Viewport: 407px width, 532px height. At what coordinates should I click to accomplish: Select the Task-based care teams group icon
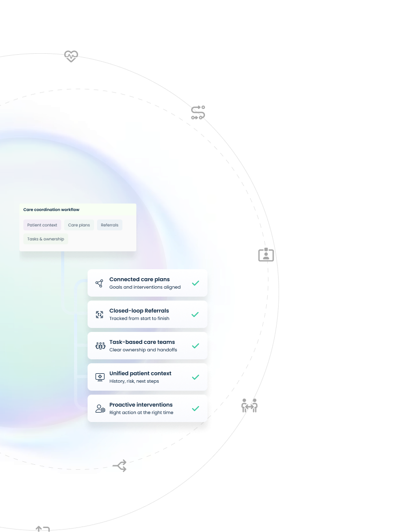click(100, 345)
